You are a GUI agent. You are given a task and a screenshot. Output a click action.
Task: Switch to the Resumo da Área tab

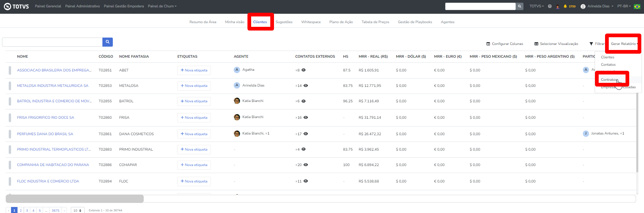point(203,22)
